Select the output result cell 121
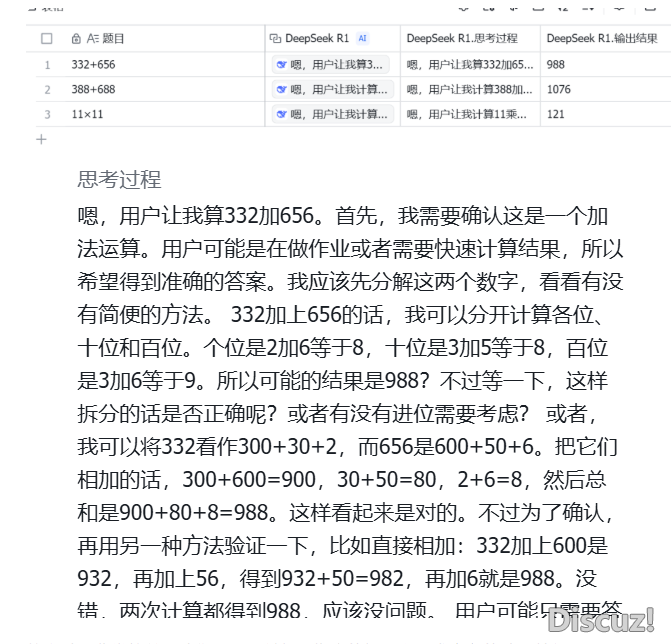 point(606,114)
